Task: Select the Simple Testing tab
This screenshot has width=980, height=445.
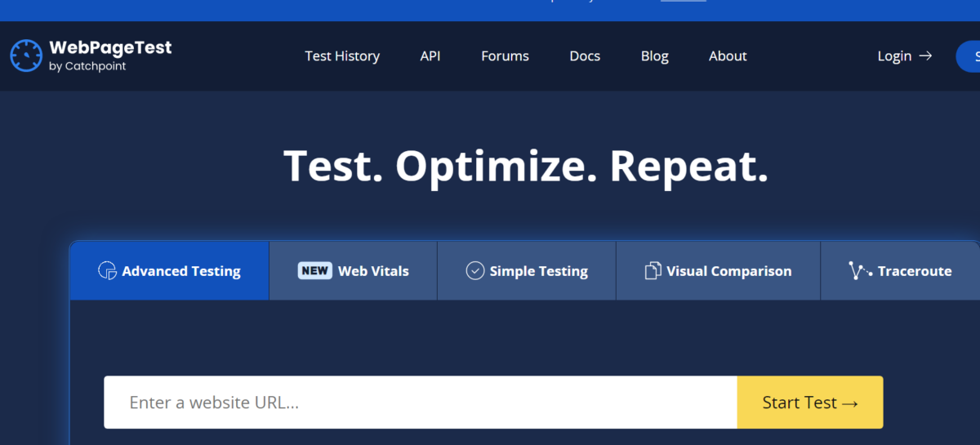Action: click(527, 271)
